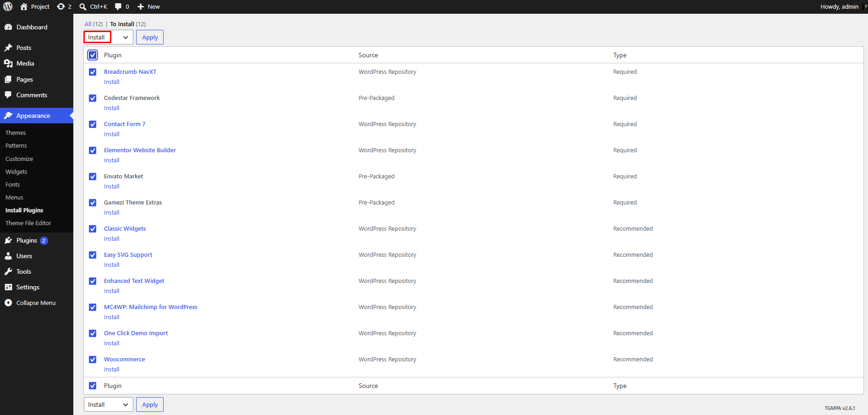Open the bottom bulk actions Install dropdown
This screenshot has height=415, width=868.
[109, 404]
